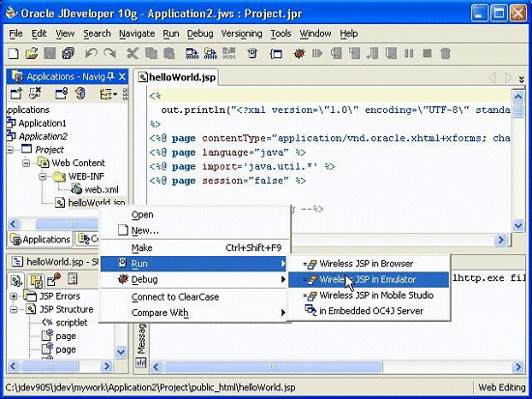Image resolution: width=532 pixels, height=399 pixels.
Task: Click the Save toolbar icon
Action: 50,53
